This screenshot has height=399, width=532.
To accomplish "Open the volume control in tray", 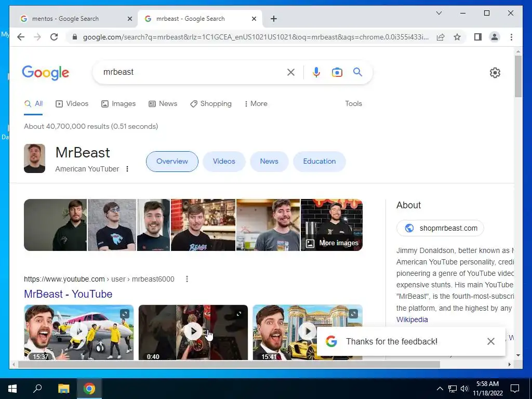I will 465,389.
